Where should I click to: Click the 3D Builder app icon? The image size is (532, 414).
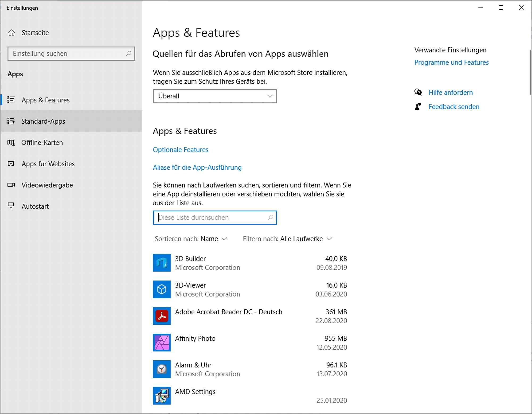click(162, 263)
